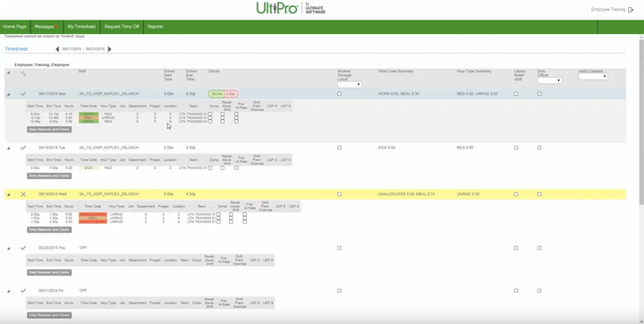Viewport: 644px width, 324px height.
Task: Open the Worked Through Lunch header dropdown
Action: 350,84
